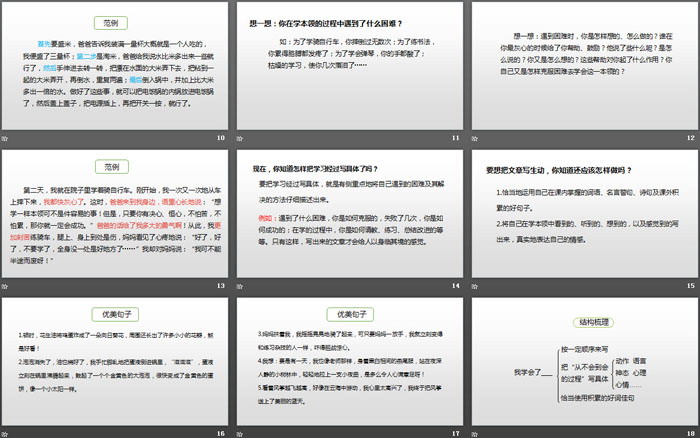This screenshot has width=700, height=438.
Task: Click the slide number label 16
Action: click(x=222, y=433)
